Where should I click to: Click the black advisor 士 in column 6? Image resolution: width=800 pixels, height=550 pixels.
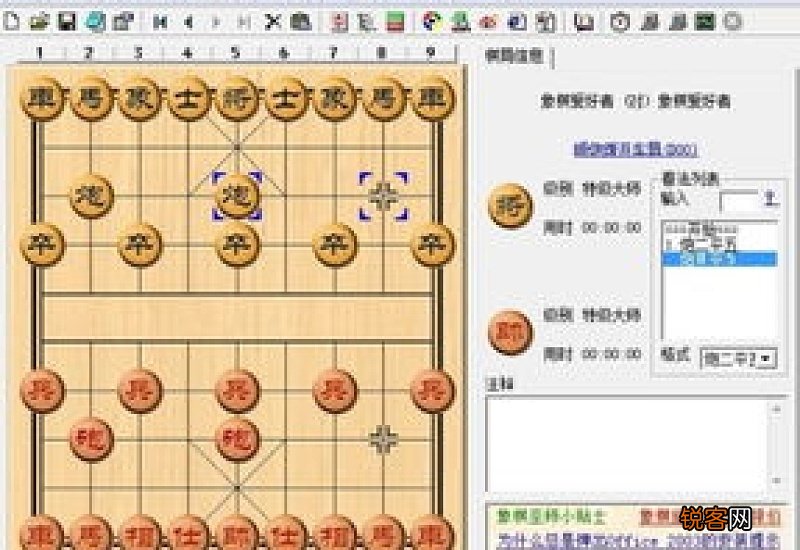click(286, 98)
